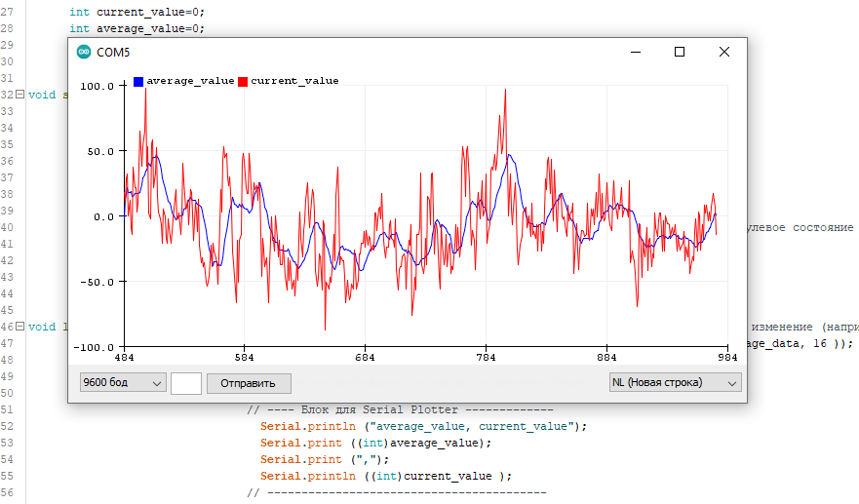Click the current_value legend label
Viewport: 859px width, 504px height.
click(x=294, y=81)
